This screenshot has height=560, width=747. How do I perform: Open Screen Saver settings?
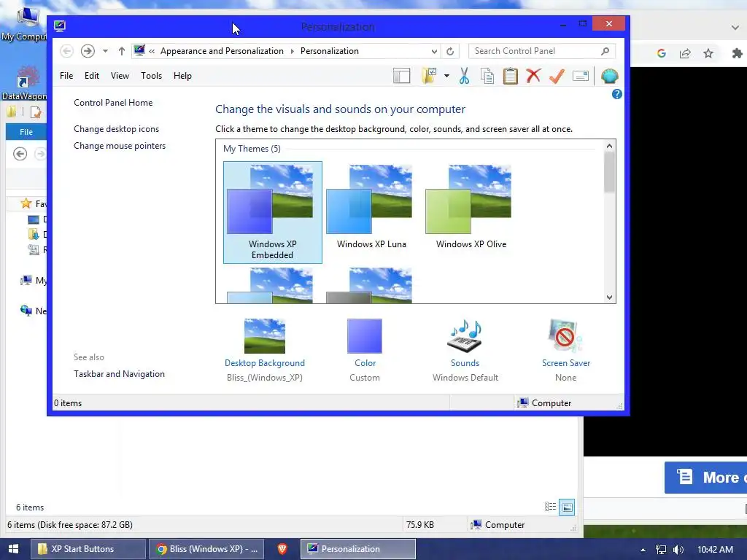tap(565, 350)
